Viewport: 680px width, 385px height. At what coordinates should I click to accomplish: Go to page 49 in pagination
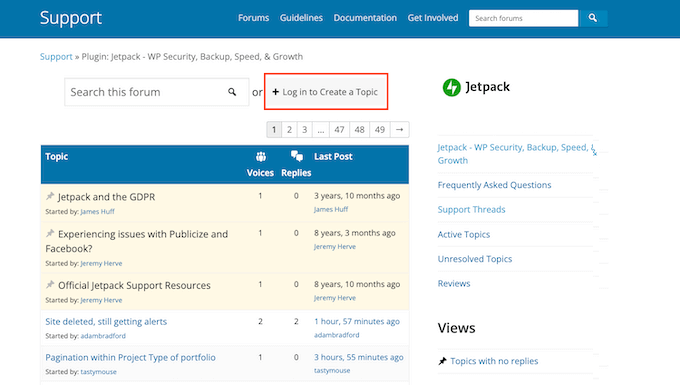coord(380,129)
